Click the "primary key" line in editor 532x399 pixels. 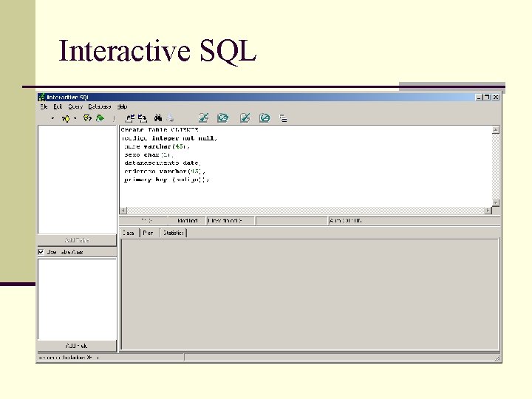166,180
